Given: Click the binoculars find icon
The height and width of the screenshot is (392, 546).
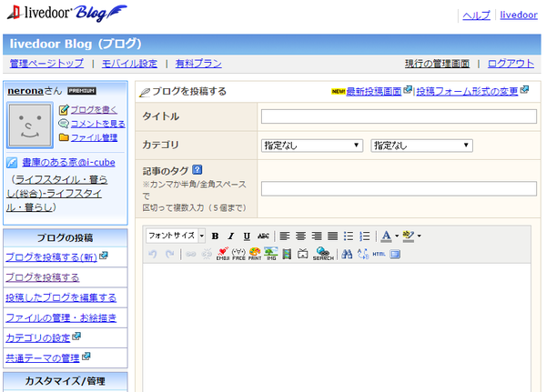Looking at the screenshot, I should [347, 254].
